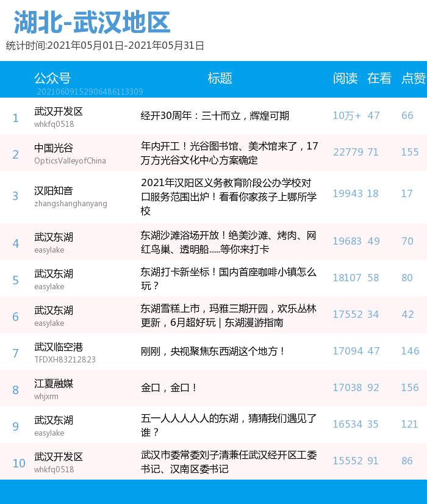The image size is (427, 504).
Task: Open the 东湖雪糕上市 article
Action: 228,315
